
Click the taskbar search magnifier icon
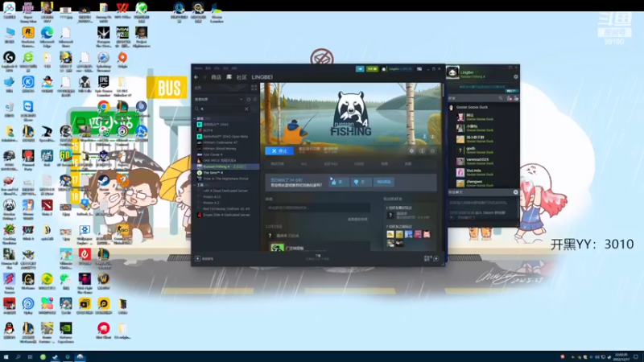coord(18,357)
